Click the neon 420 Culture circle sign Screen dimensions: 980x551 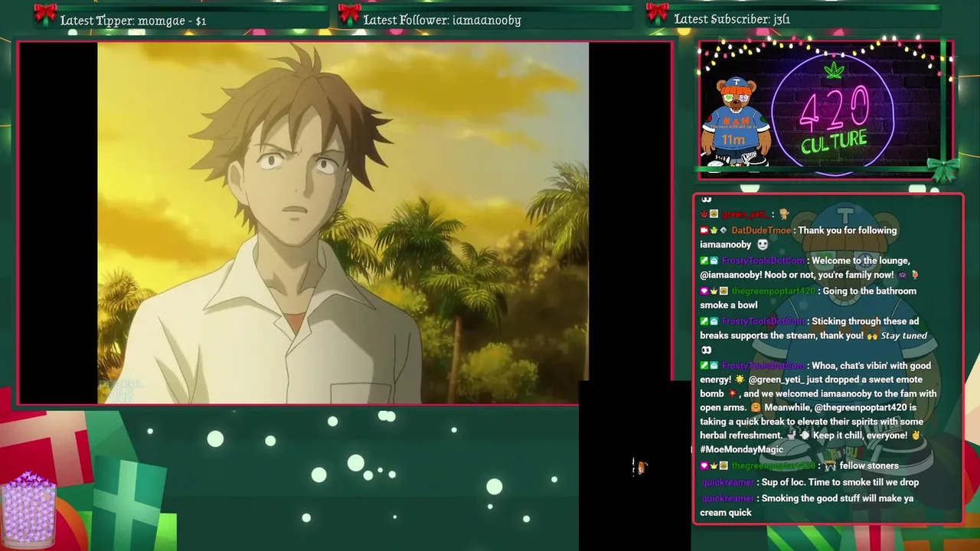(x=833, y=115)
